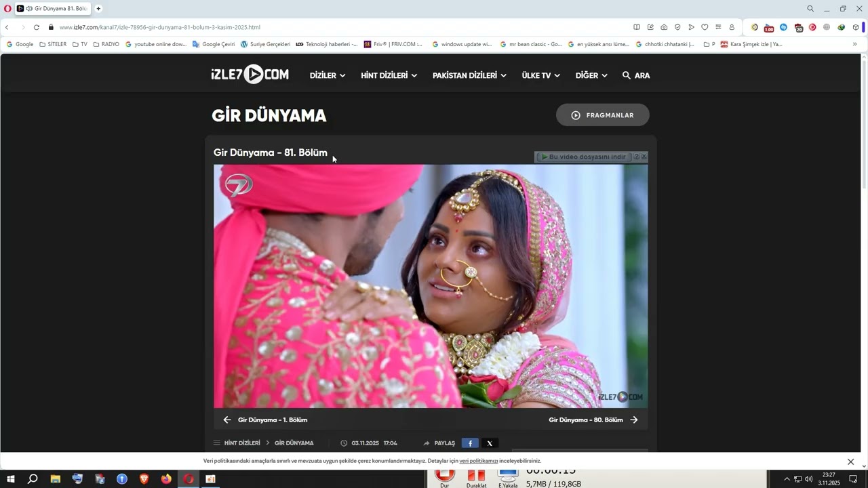Go to Gir Dünyama - 80. Bölüm
The height and width of the screenshot is (488, 868).
593,420
